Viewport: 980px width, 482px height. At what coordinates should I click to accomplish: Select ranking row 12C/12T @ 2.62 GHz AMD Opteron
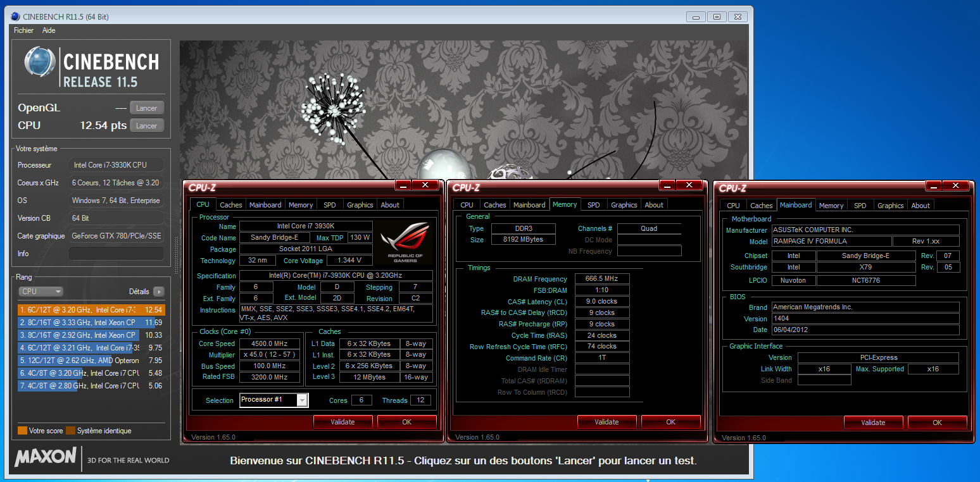point(92,361)
